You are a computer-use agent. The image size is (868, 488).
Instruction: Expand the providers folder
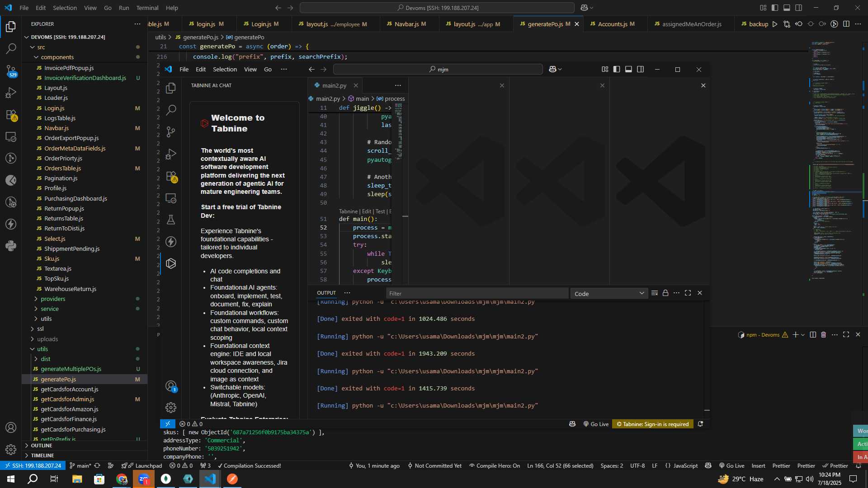pos(53,299)
